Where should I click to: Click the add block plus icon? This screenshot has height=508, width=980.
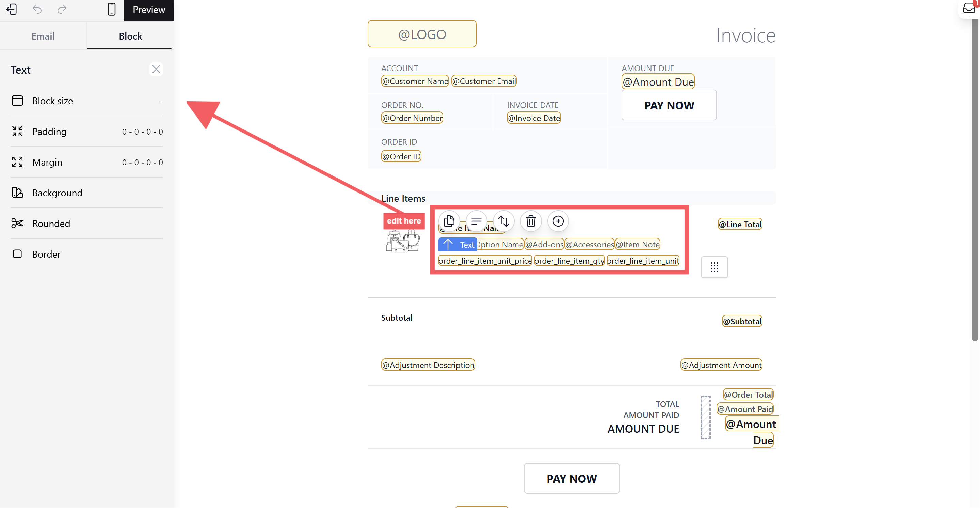[x=558, y=221]
